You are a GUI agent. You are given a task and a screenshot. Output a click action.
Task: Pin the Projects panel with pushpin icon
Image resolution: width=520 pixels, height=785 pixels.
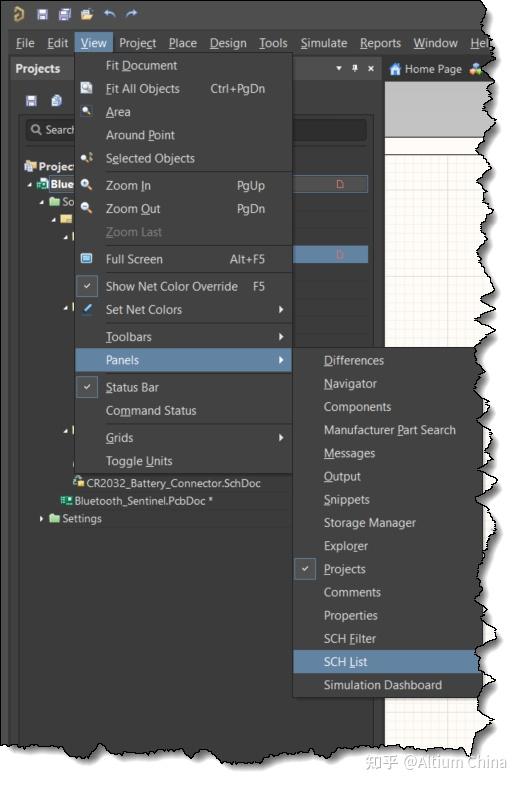coord(354,68)
